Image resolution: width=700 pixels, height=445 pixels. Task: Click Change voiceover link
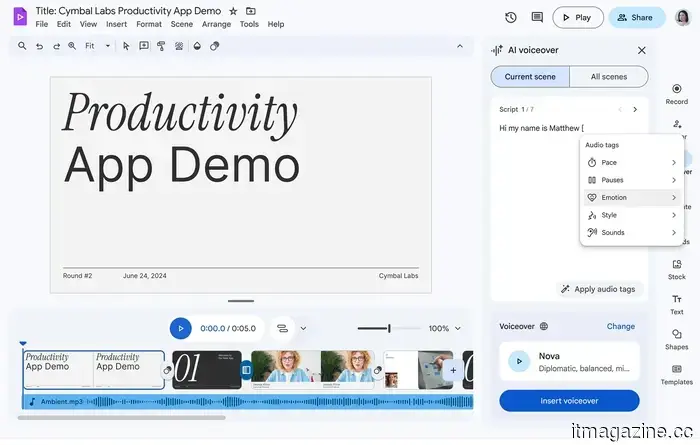(621, 326)
